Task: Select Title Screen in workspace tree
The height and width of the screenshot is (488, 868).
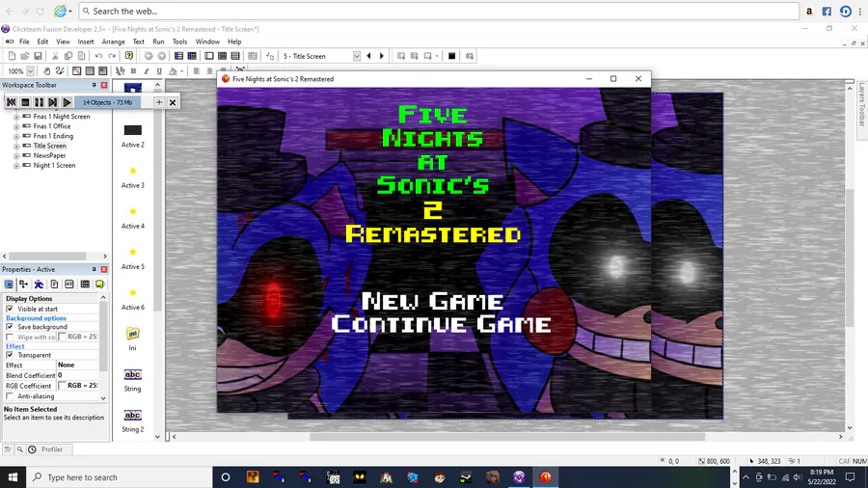Action: click(49, 146)
